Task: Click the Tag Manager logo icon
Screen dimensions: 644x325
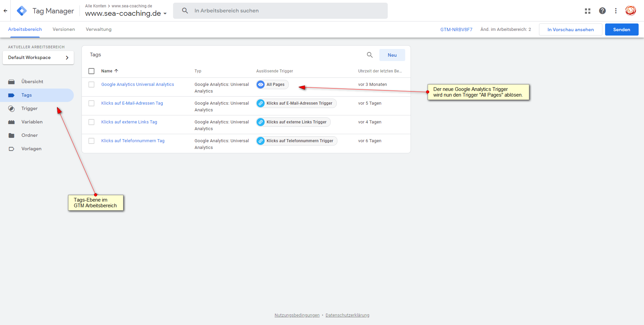Action: [22, 11]
